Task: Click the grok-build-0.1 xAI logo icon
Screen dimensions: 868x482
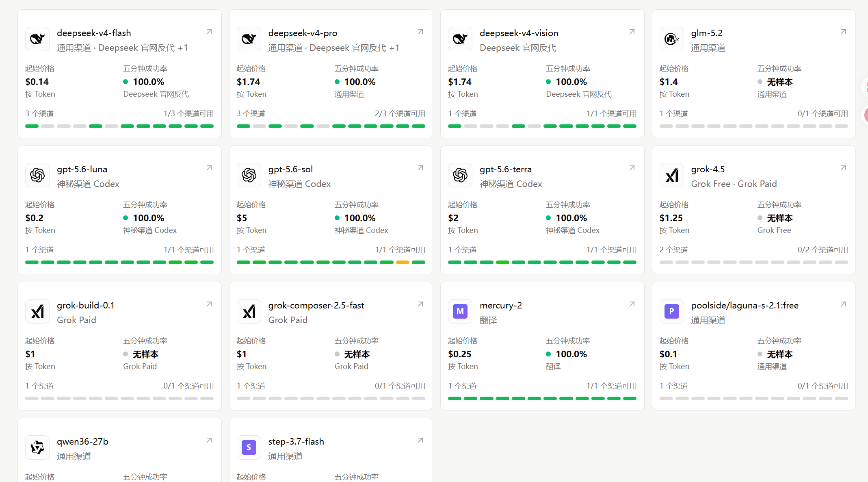Action: click(x=37, y=311)
